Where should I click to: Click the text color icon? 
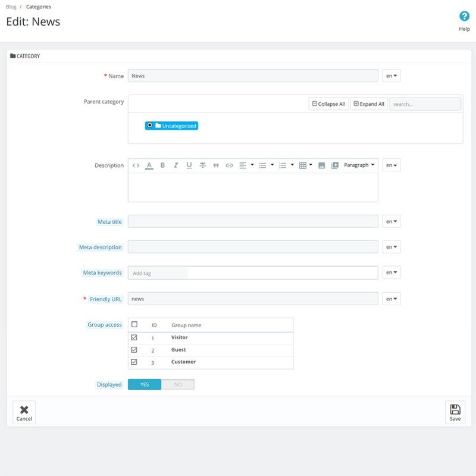click(149, 165)
